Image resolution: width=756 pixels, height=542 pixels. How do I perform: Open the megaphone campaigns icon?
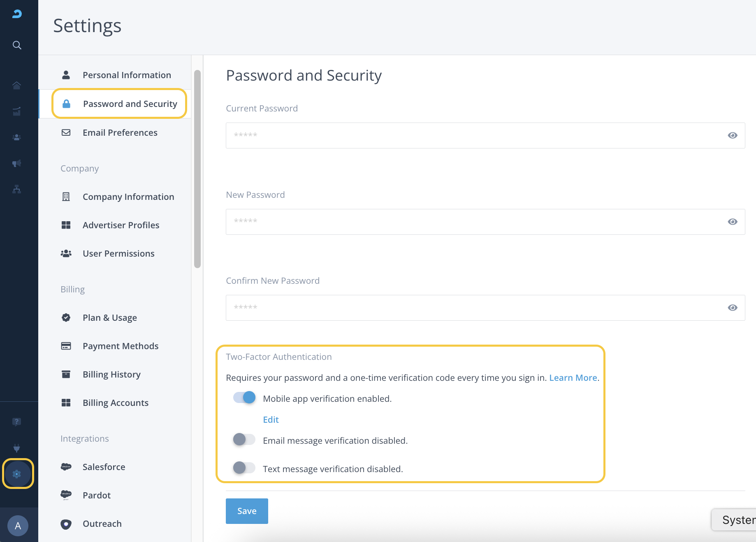[x=17, y=163]
